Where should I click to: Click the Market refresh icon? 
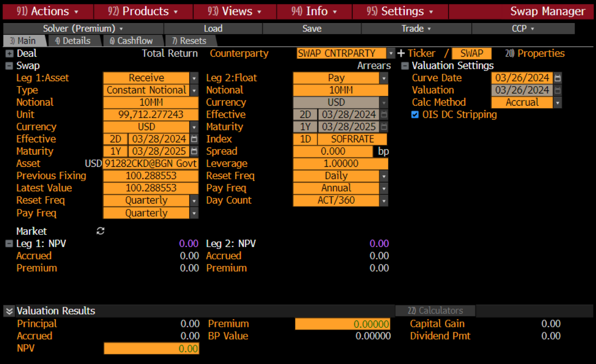click(x=100, y=231)
